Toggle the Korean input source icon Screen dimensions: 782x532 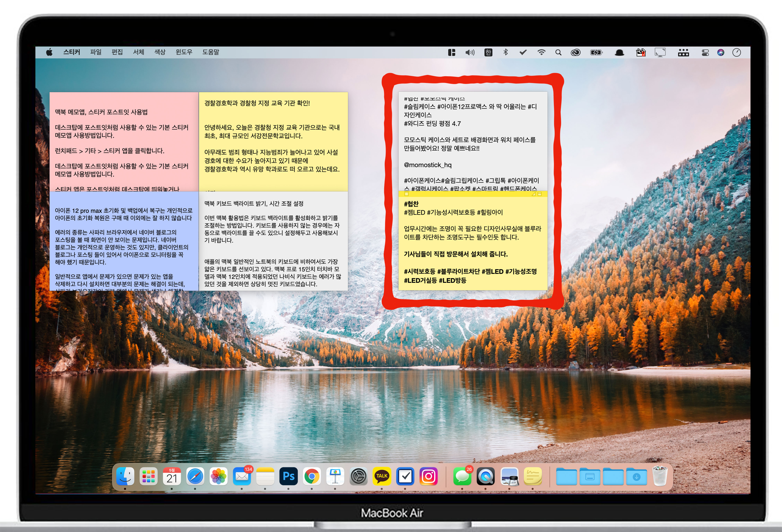[x=488, y=52]
